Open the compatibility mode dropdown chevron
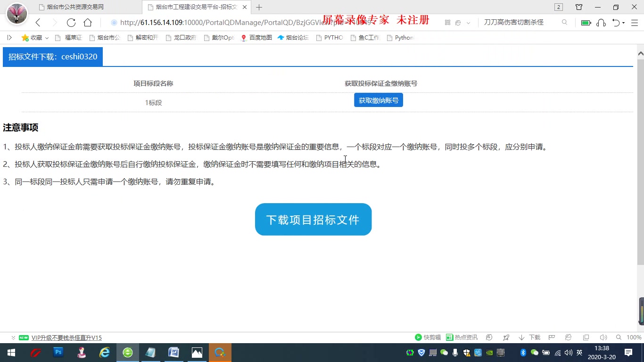The image size is (644, 362). click(x=468, y=22)
